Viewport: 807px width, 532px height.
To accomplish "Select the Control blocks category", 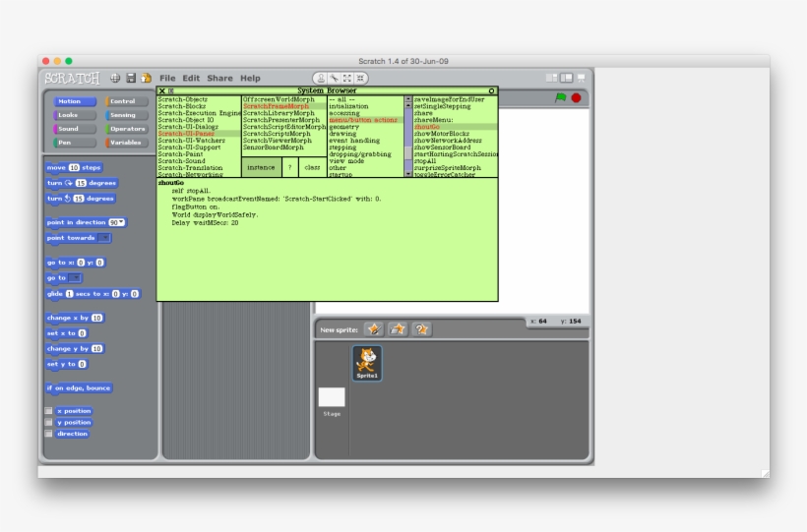I will point(126,101).
